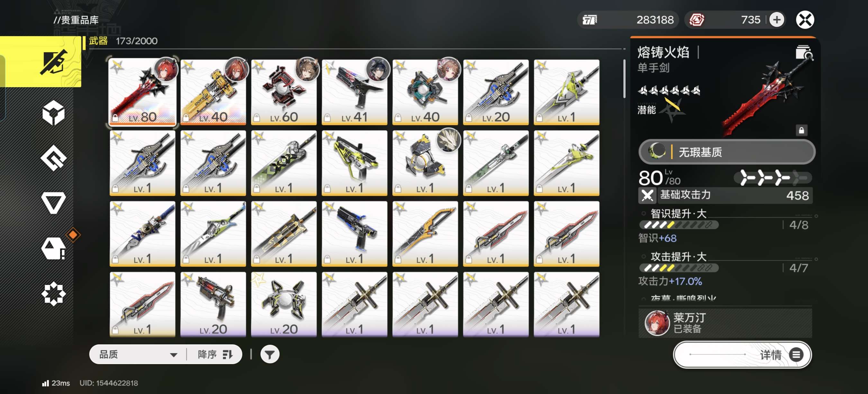Image resolution: width=868 pixels, height=394 pixels.
Task: Click the weapon list scrollbar
Action: tap(624, 79)
